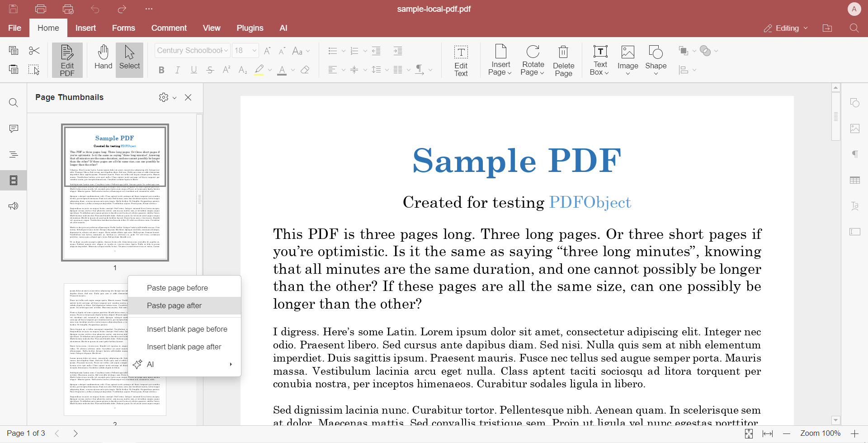
Task: Click the Undo arrow
Action: tap(95, 9)
